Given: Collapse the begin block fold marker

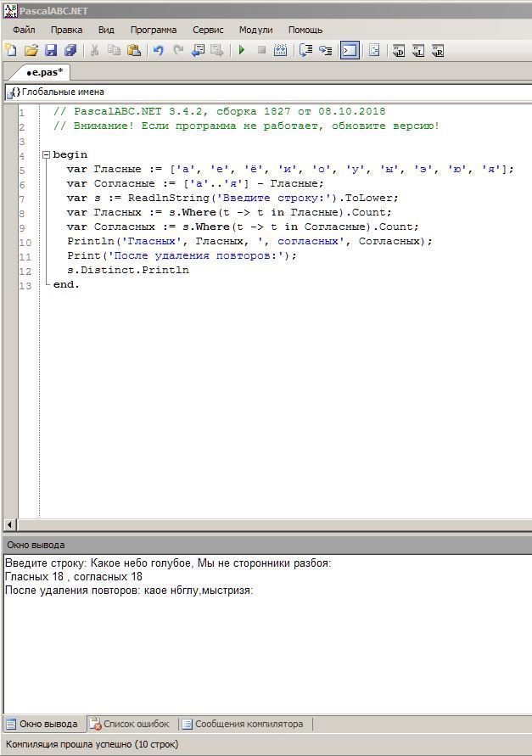Looking at the screenshot, I should pyautogui.click(x=47, y=154).
